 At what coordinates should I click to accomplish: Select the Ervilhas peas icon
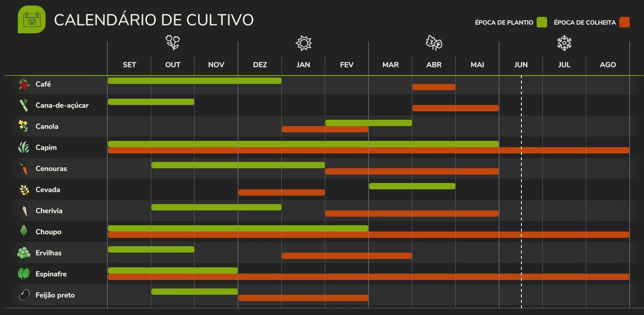24,253
